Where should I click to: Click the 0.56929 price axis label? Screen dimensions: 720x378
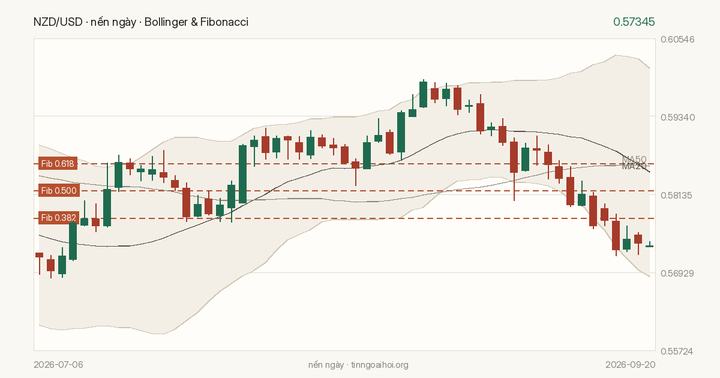click(x=677, y=273)
